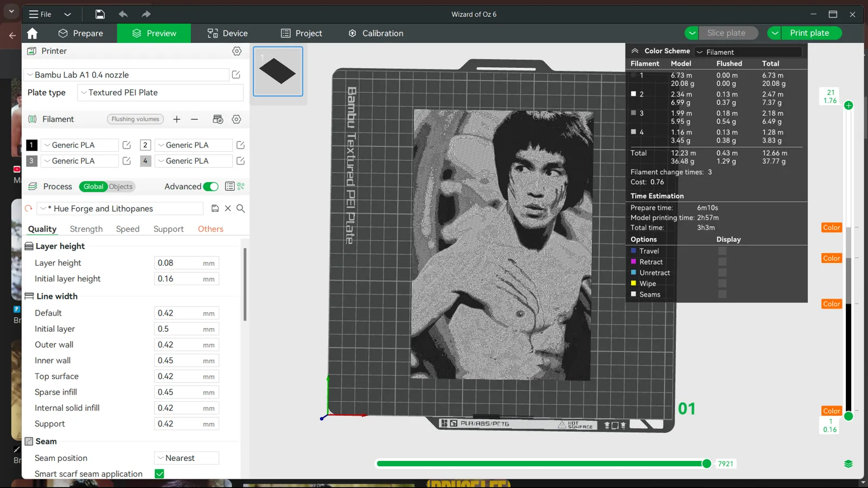Screen dimensions: 868x488
Task: Open the compare presets icon
Action: tap(241, 187)
